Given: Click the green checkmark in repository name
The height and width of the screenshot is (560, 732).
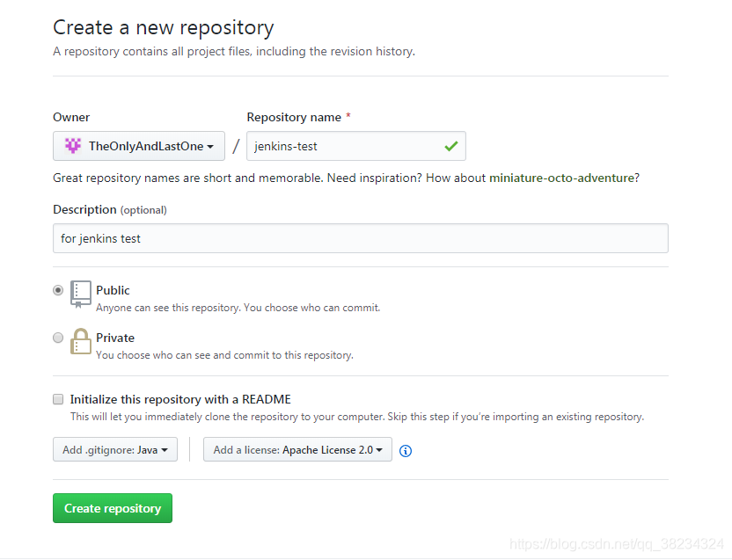Looking at the screenshot, I should click(x=451, y=147).
